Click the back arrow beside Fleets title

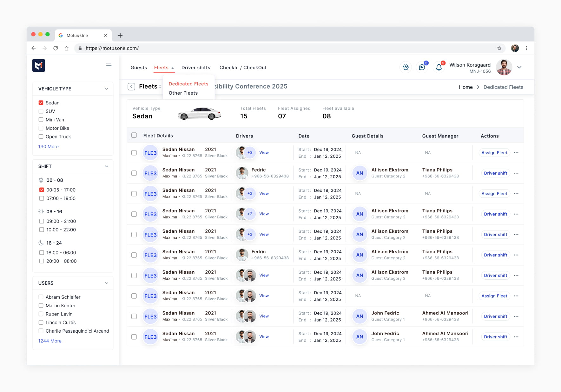click(x=131, y=87)
